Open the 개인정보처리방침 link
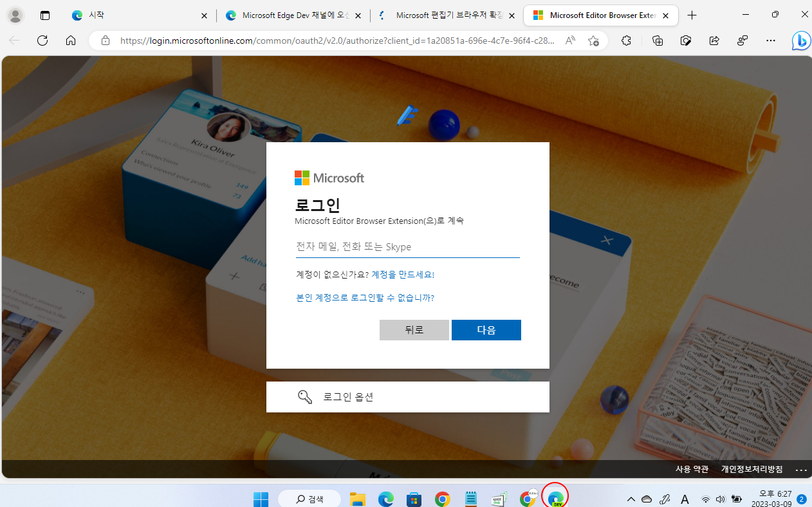The width and height of the screenshot is (812, 507). pyautogui.click(x=752, y=470)
